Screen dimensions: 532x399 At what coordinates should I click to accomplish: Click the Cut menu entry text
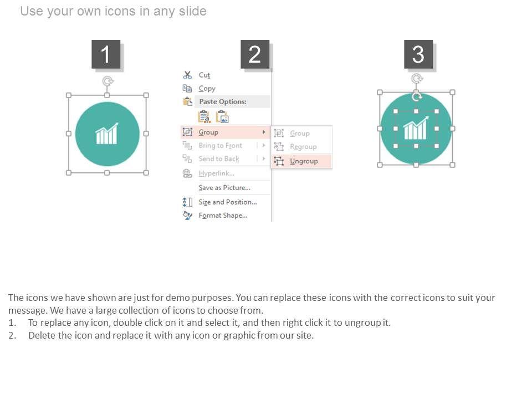point(204,75)
